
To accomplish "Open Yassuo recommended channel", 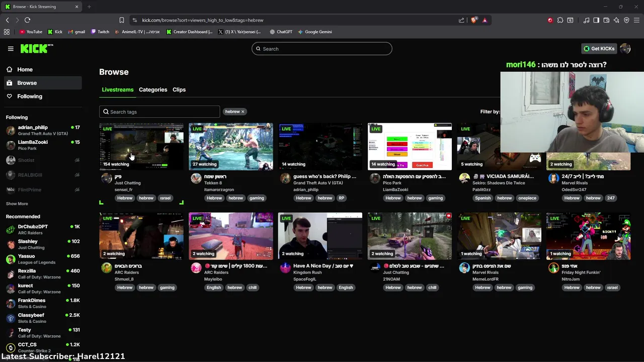I will point(43,259).
